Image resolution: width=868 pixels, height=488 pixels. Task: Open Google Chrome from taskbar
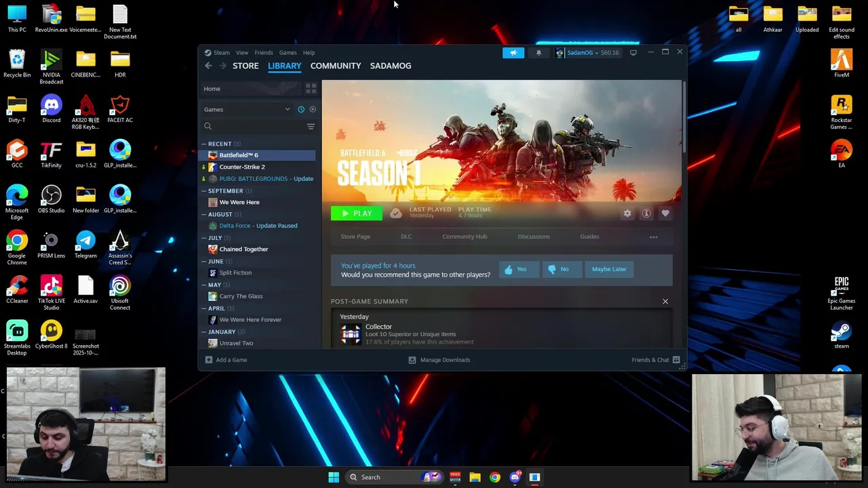pyautogui.click(x=495, y=477)
